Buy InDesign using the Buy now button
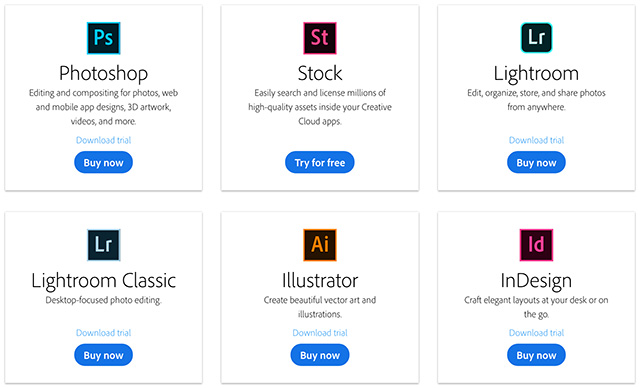The image size is (640, 388). click(x=536, y=355)
